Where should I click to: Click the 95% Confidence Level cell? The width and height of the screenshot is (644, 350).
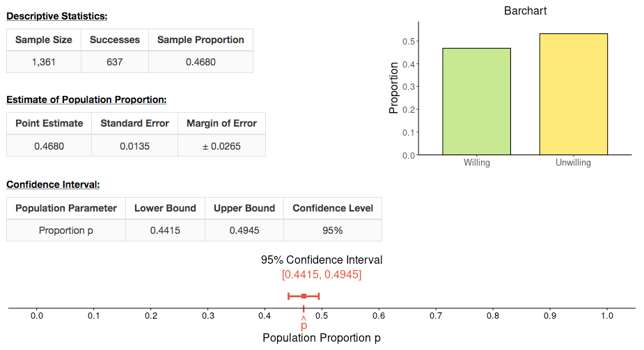(x=333, y=230)
